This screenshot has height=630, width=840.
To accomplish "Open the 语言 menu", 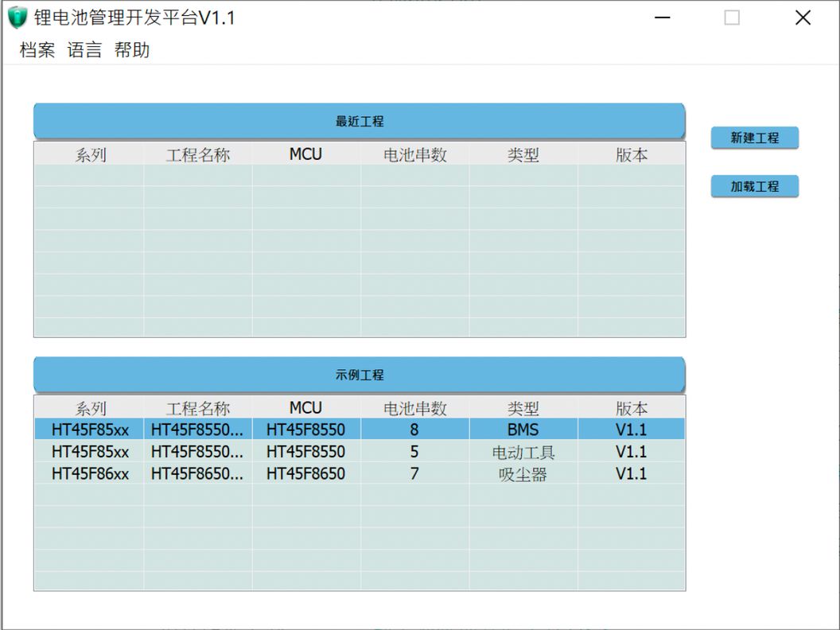I will tap(84, 50).
